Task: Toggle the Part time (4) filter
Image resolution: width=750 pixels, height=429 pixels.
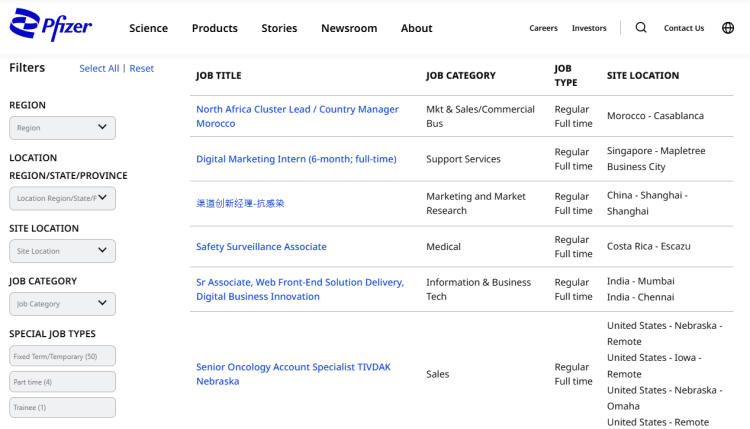Action: 62,382
